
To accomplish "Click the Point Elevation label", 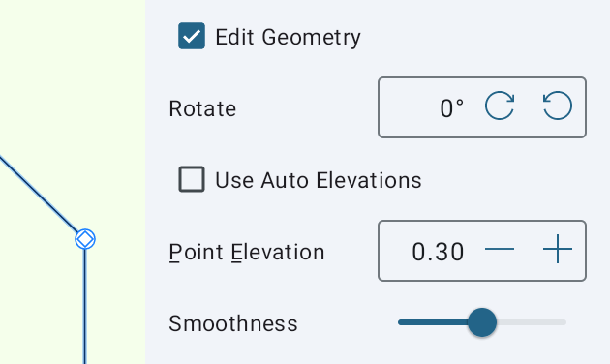I will point(247,253).
